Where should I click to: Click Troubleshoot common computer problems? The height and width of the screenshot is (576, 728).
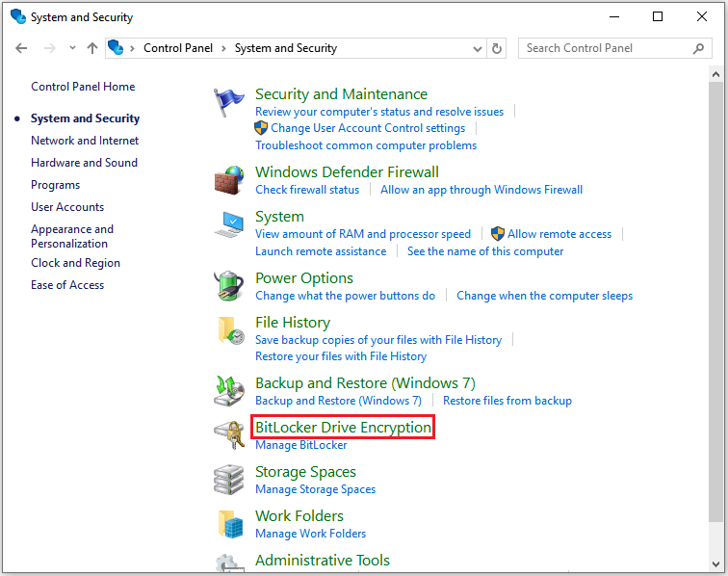(366, 145)
